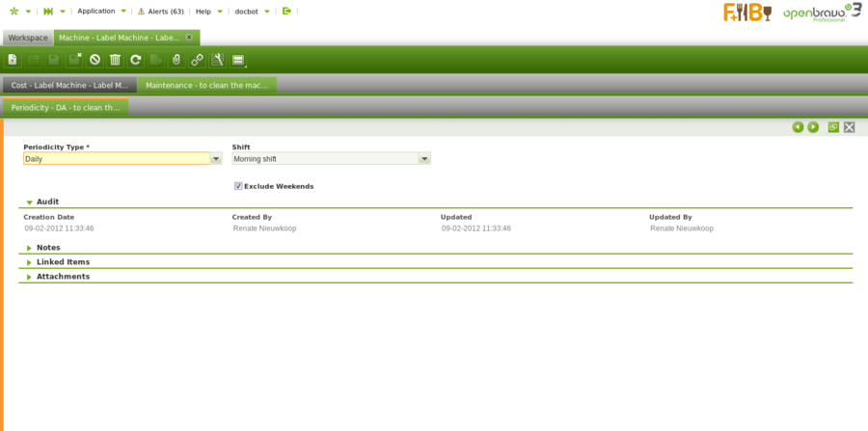868x431 pixels.
Task: Open attachments with the paperclip icon
Action: pyautogui.click(x=176, y=60)
